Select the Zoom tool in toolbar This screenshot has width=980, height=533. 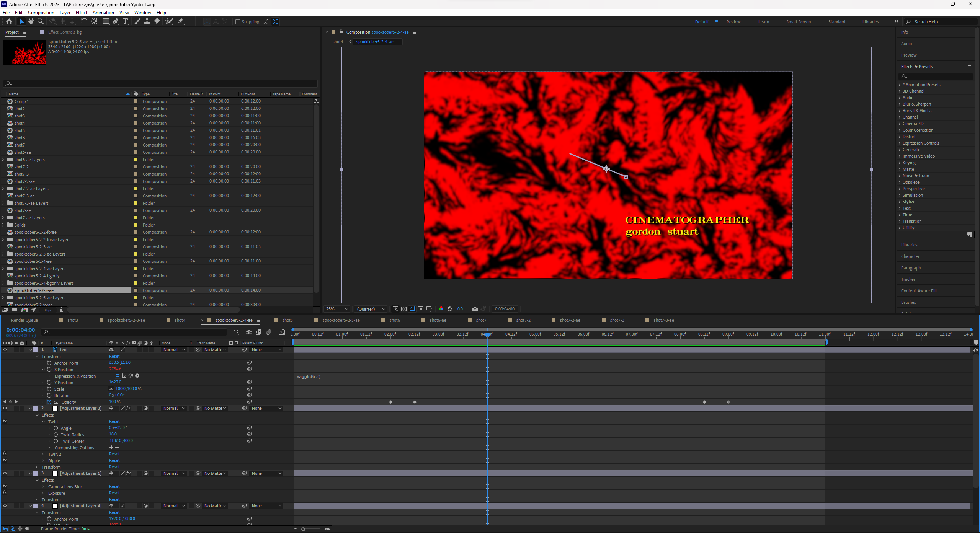click(40, 21)
